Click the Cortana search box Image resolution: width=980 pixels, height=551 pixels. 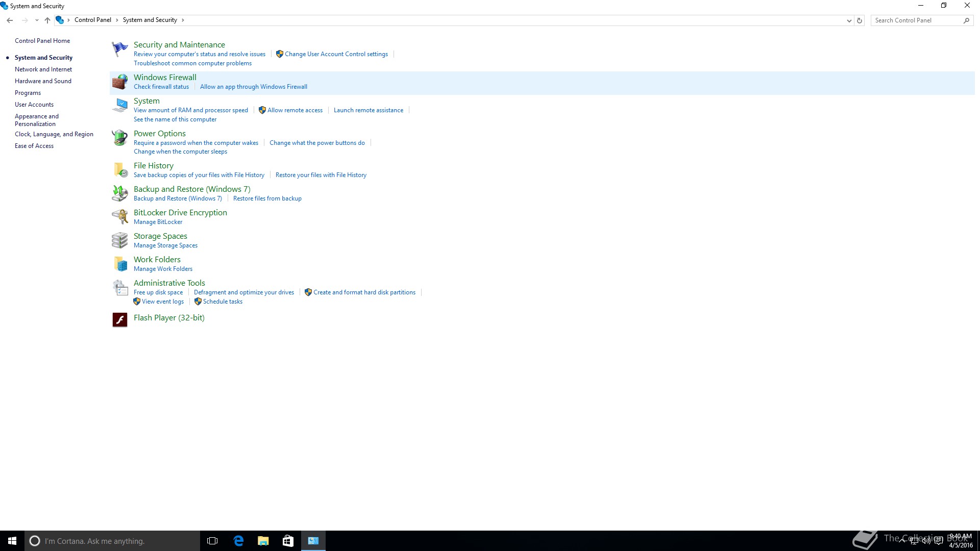(x=112, y=541)
